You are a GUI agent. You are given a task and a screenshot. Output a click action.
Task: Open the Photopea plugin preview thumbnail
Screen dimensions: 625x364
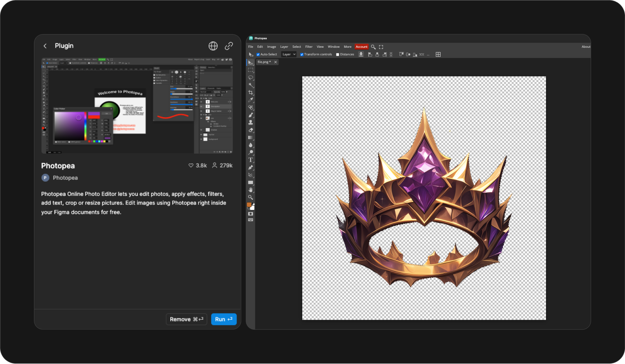click(137, 105)
